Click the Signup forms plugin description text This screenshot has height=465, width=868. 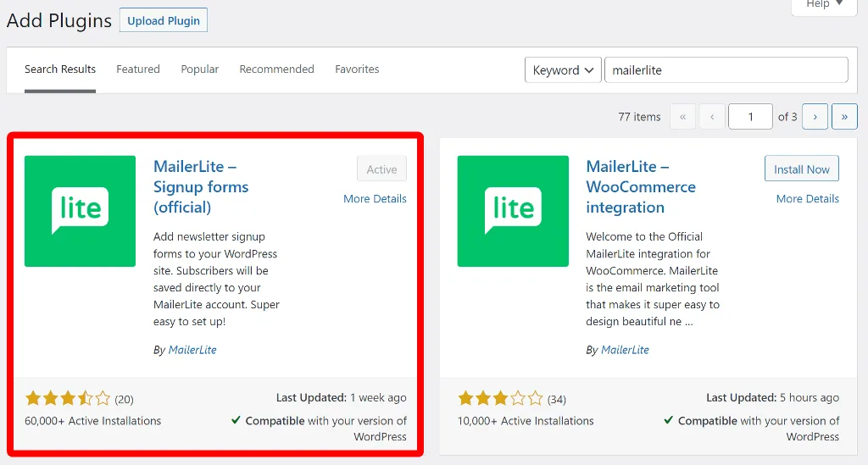tap(216, 280)
